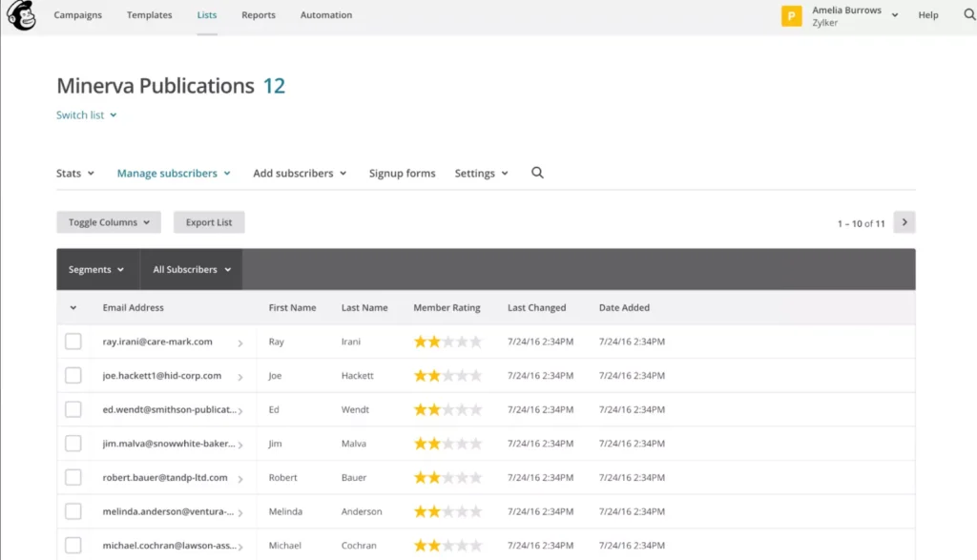
Task: Click the Export List button
Action: 209,221
